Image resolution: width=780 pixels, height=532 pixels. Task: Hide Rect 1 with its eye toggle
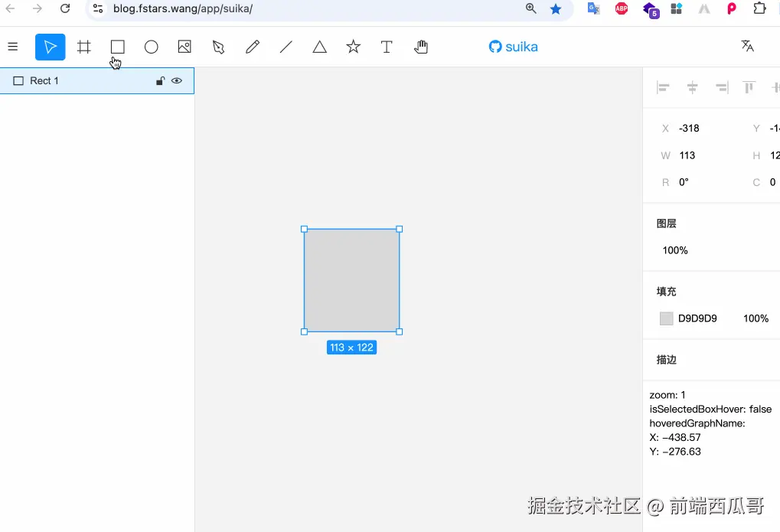point(177,80)
